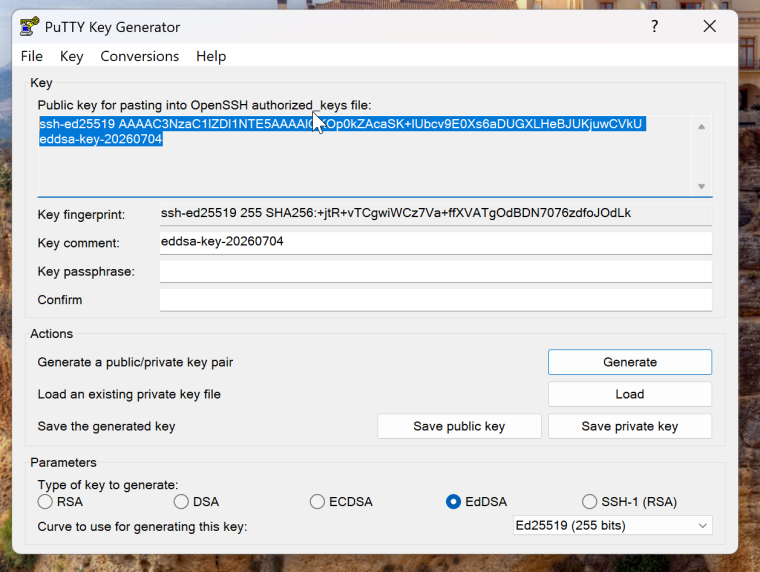The height and width of the screenshot is (572, 760).
Task: Click the 'Key fingerprint:' label
Action: coord(81,215)
